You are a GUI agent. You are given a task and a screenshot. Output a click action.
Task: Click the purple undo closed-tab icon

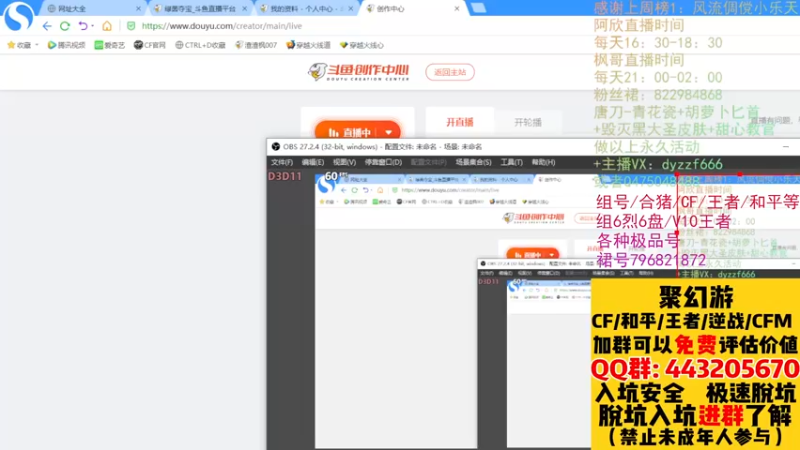pyautogui.click(x=83, y=26)
